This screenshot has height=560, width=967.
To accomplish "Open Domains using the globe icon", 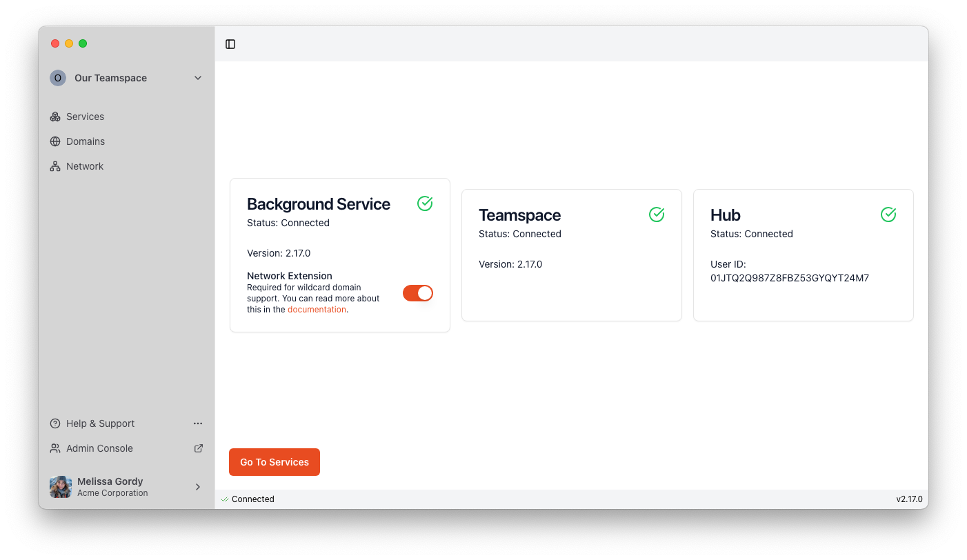I will pos(55,141).
